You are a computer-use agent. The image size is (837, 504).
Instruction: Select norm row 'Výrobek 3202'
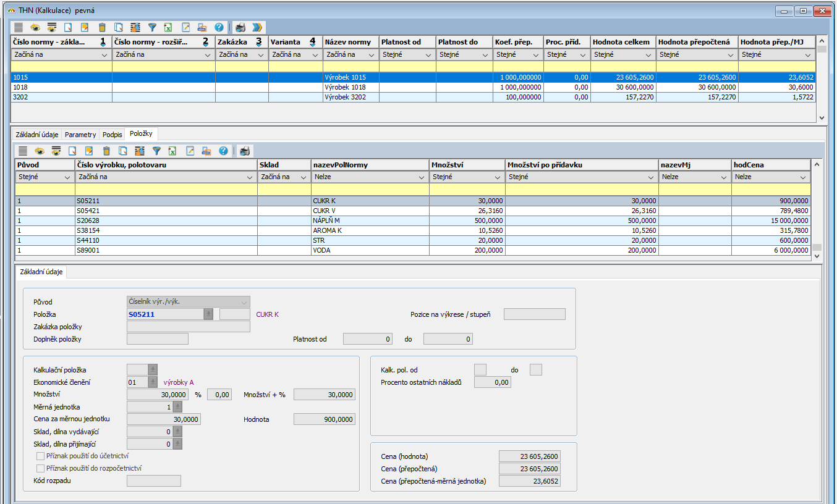[345, 97]
